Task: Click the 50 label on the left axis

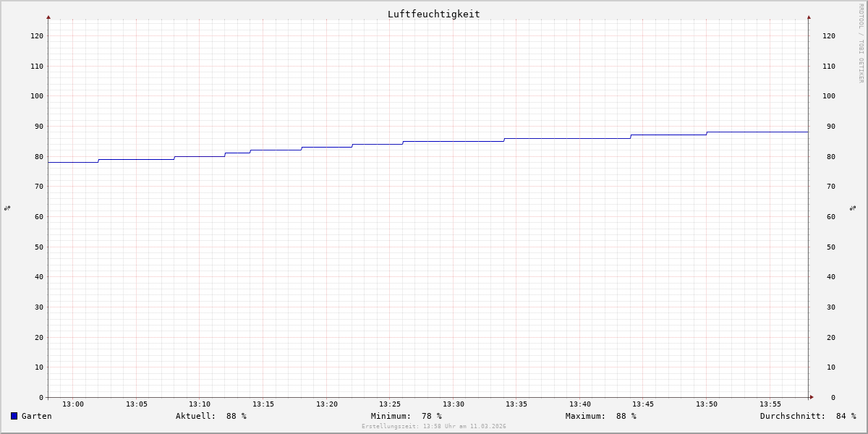Action: pyautogui.click(x=39, y=247)
